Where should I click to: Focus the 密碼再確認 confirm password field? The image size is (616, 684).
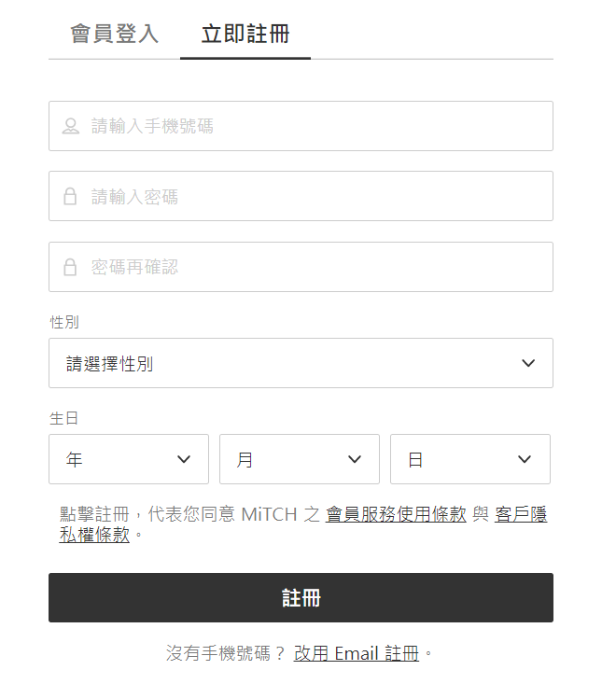click(x=317, y=268)
